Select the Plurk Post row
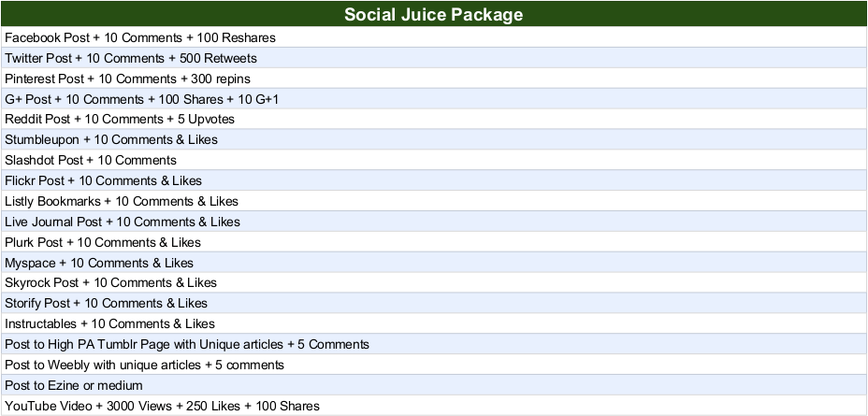 [103, 242]
